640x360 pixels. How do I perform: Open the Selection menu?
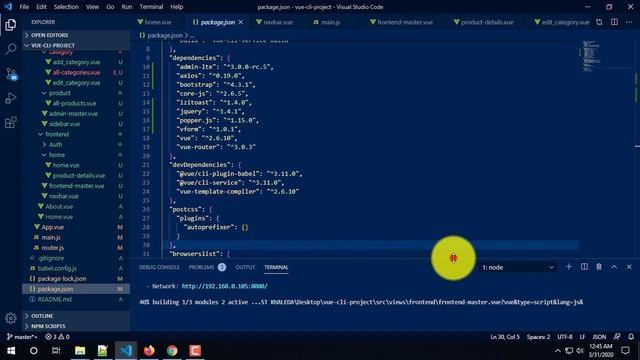66,7
